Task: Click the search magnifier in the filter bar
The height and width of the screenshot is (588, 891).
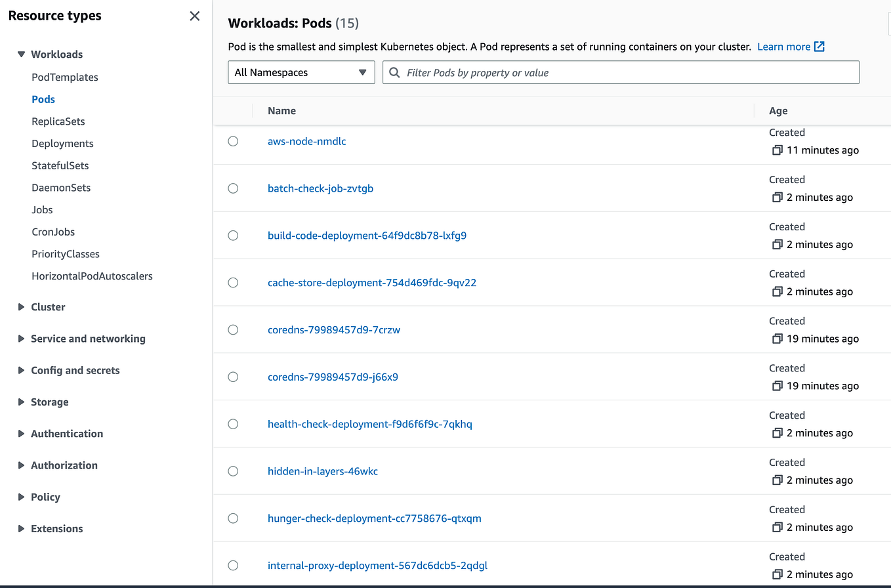Action: click(x=393, y=72)
